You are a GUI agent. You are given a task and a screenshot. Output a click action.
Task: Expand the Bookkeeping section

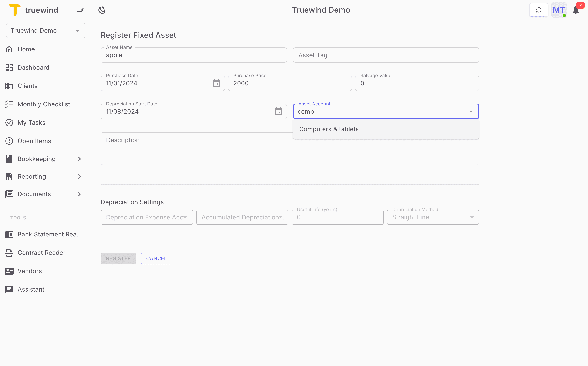(79, 159)
